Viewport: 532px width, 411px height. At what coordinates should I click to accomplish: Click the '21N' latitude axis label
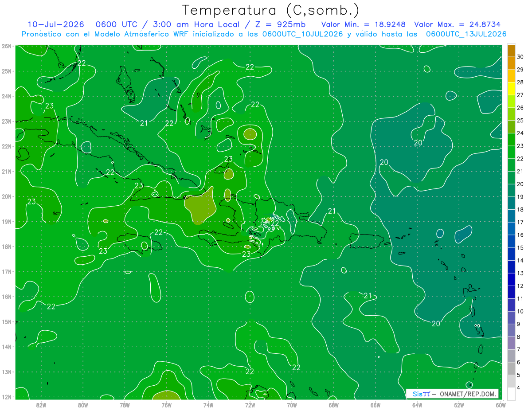[x=6, y=172]
